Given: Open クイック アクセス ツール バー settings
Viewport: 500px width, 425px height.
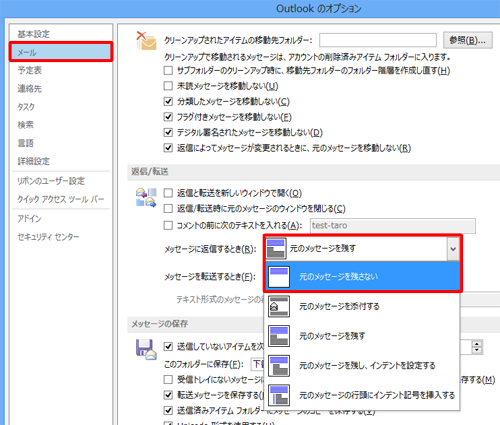Looking at the screenshot, I should tap(61, 199).
